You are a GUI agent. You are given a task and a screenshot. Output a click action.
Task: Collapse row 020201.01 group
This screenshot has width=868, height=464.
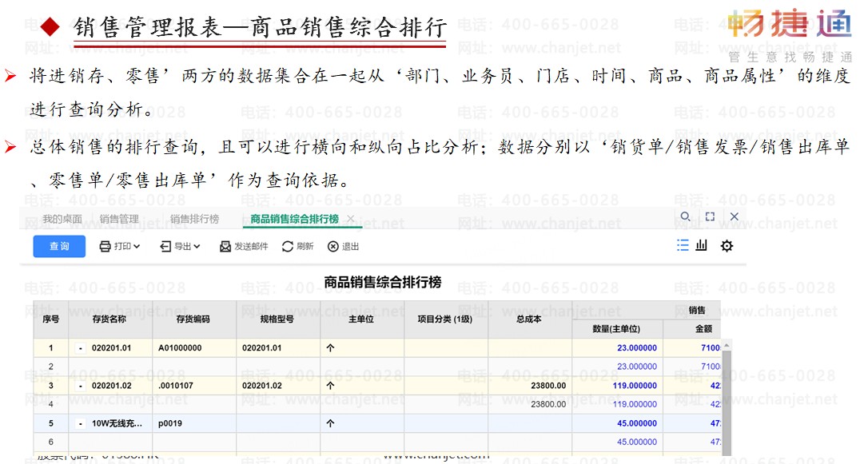point(81,348)
